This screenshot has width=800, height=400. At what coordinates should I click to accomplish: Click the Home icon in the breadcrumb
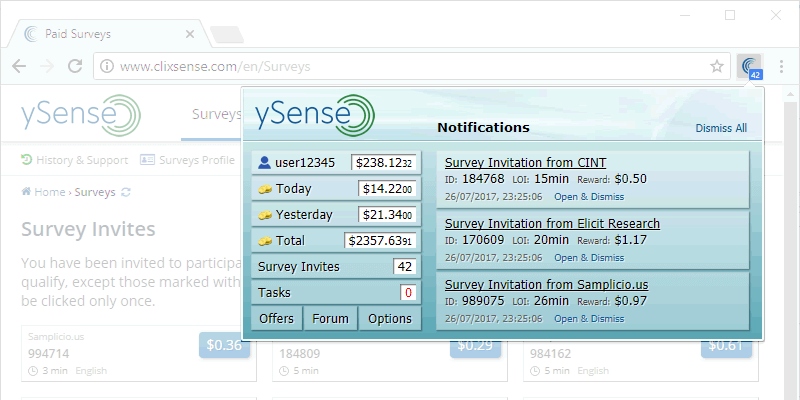pyautogui.click(x=26, y=192)
